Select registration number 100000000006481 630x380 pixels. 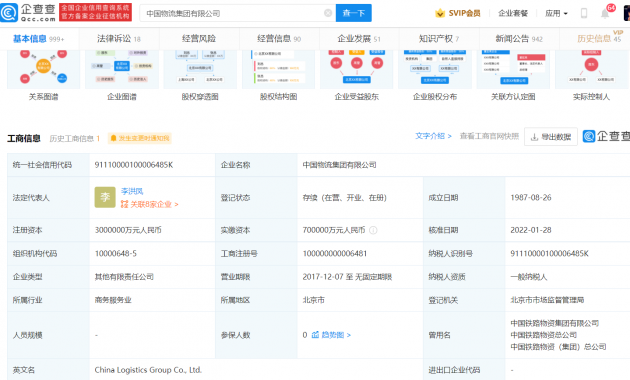335,253
